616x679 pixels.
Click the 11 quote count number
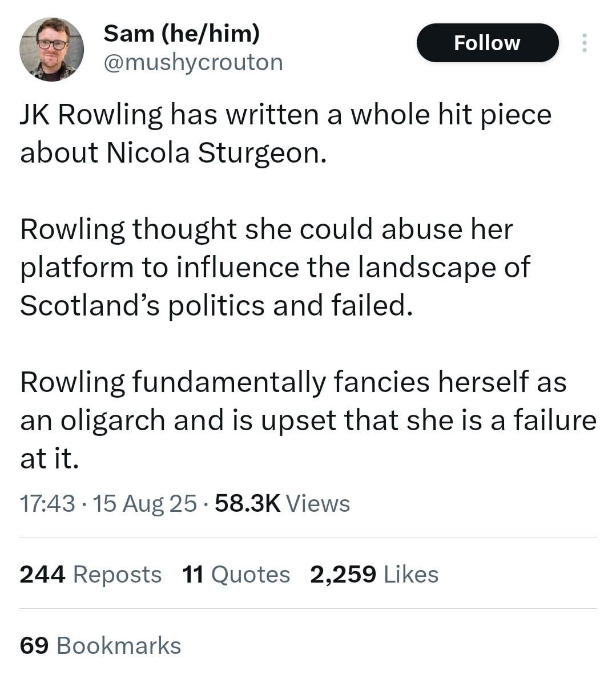point(193,574)
